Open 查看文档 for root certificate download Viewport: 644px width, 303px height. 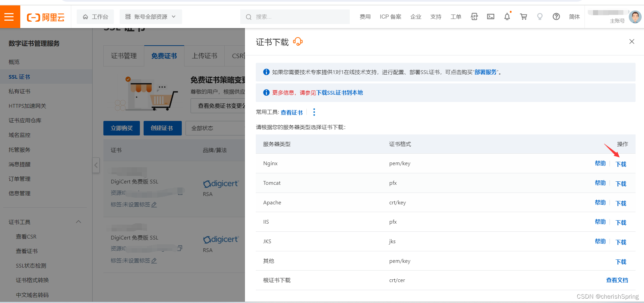pyautogui.click(x=617, y=280)
